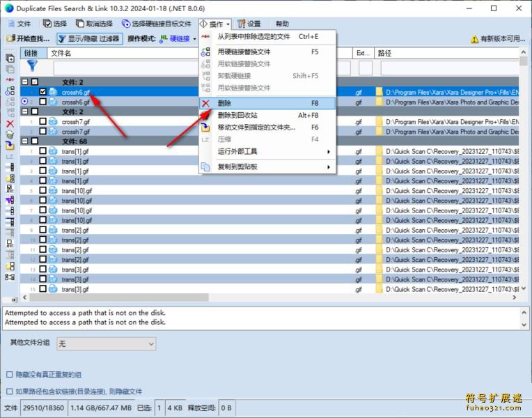Tick the checkbox of trans[3].gif row numbered 15

pyautogui.click(x=42, y=288)
